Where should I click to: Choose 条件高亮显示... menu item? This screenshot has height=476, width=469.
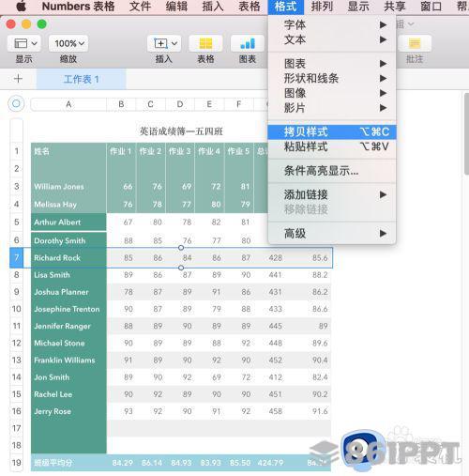pyautogui.click(x=332, y=171)
